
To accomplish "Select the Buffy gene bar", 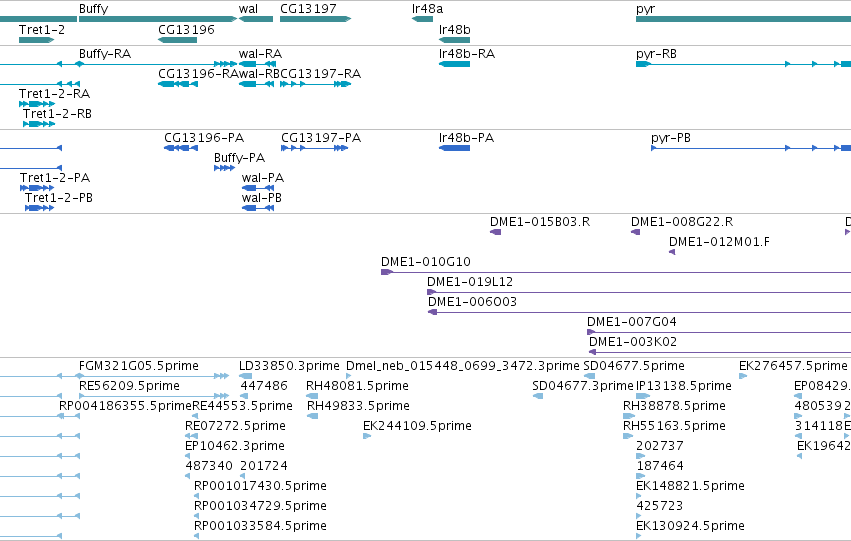I will point(158,19).
